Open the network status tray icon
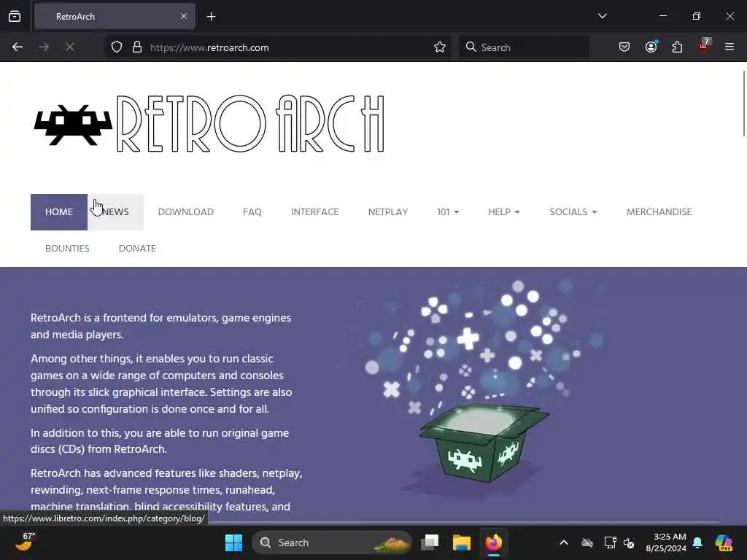This screenshot has height=560, width=747. 610,542
